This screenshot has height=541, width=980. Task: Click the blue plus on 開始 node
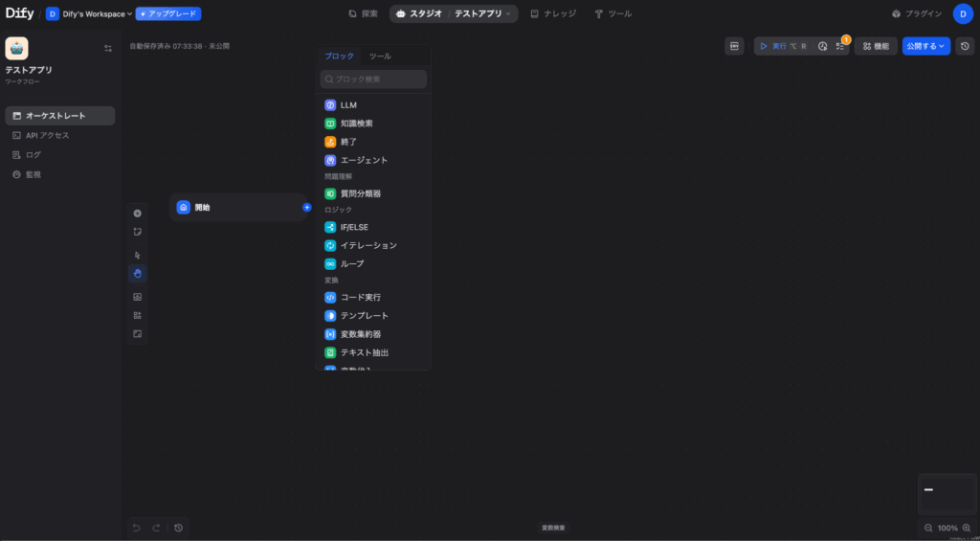pyautogui.click(x=306, y=207)
